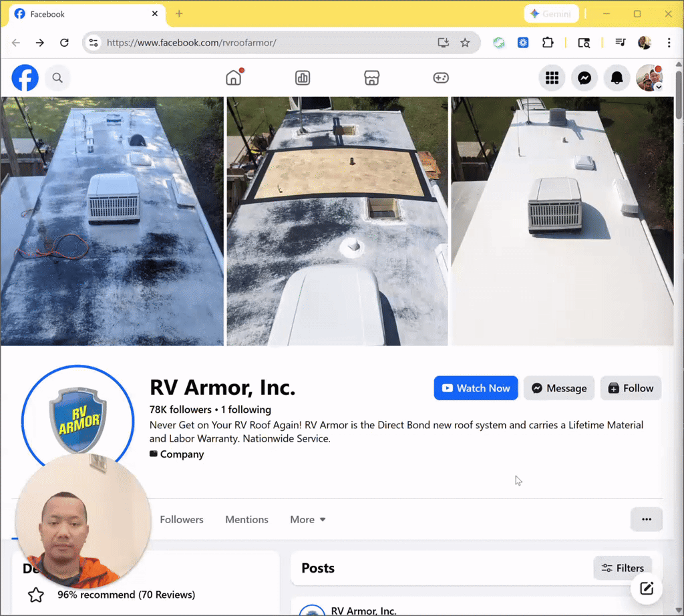The width and height of the screenshot is (684, 616).
Task: Open the page three-dots options button
Action: [x=646, y=519]
